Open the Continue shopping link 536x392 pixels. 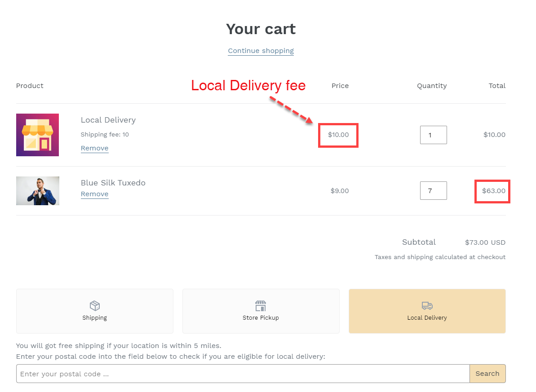[261, 50]
